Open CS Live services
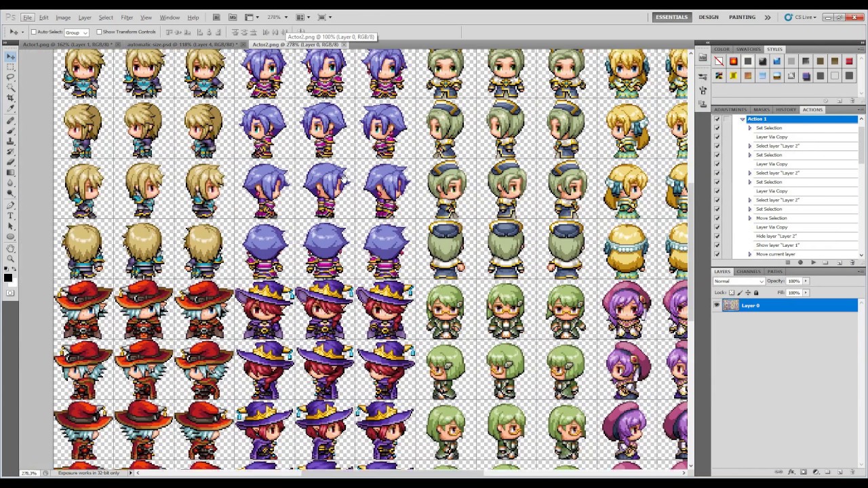 801,17
